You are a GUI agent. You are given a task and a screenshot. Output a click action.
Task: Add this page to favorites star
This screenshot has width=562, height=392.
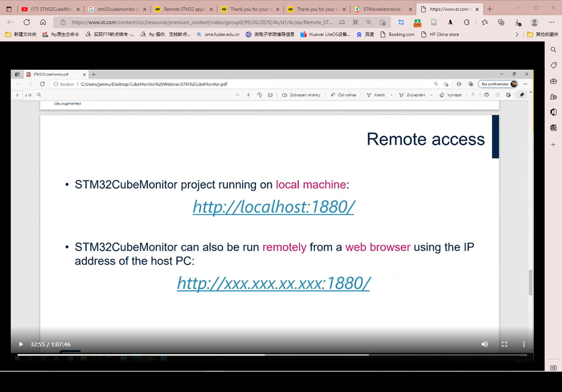(x=383, y=22)
